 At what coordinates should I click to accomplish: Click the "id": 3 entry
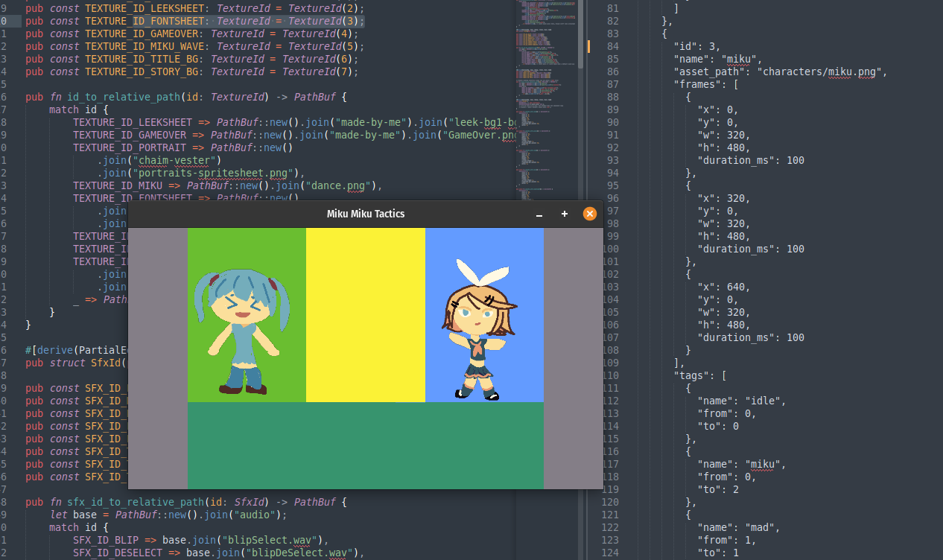[x=696, y=46]
